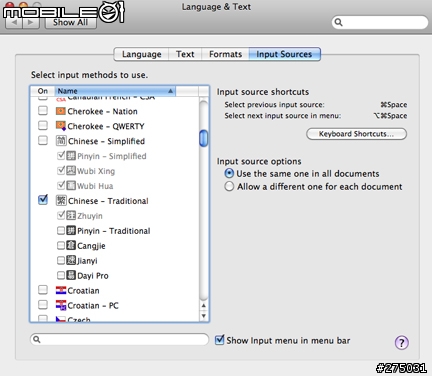The width and height of the screenshot is (432, 376).
Task: Click the Cherokee - Nation label
Action: tap(102, 111)
